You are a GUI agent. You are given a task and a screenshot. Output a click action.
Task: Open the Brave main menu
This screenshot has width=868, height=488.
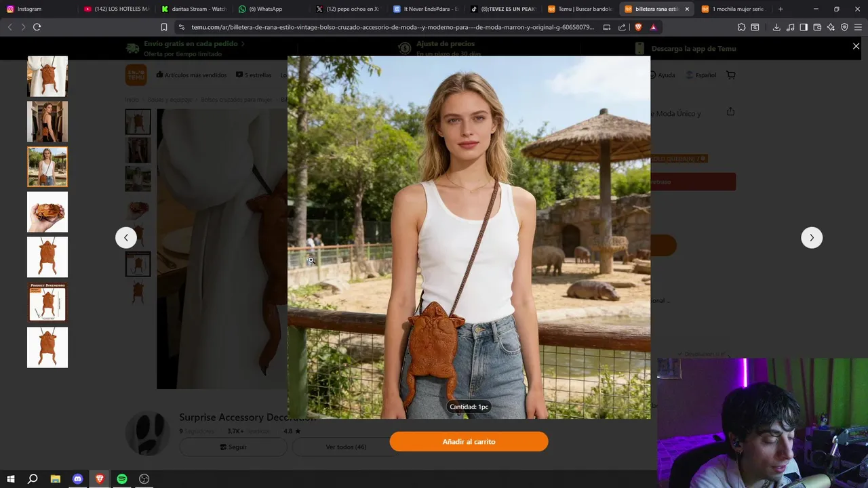(859, 27)
